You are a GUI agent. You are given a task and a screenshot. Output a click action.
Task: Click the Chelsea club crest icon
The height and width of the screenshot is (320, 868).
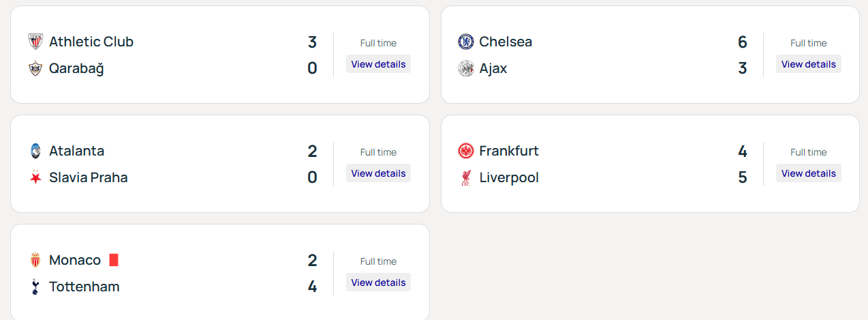click(465, 42)
